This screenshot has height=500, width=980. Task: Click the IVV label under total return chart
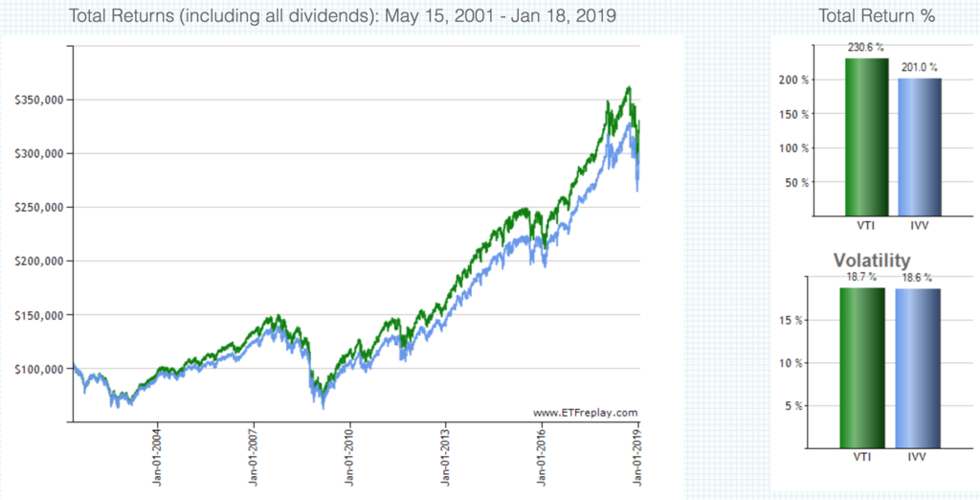pyautogui.click(x=920, y=225)
